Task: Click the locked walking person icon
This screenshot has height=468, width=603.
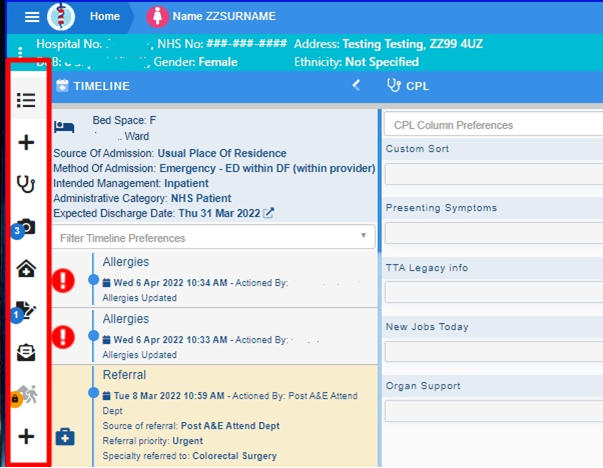Action: click(25, 395)
